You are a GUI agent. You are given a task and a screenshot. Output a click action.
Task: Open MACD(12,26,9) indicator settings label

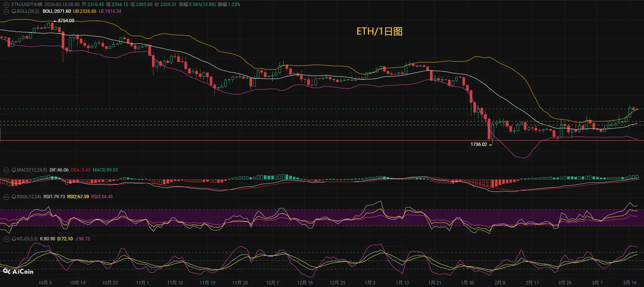[x=32, y=170]
